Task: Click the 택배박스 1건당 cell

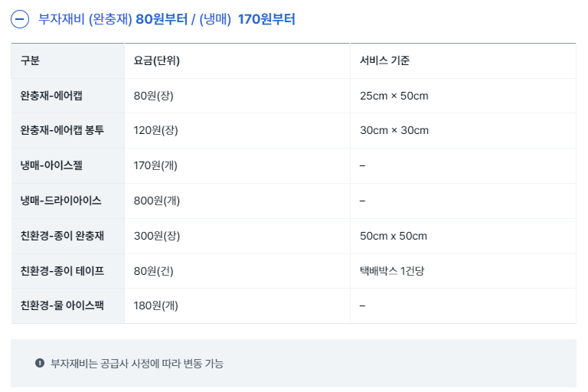Action: (x=391, y=270)
